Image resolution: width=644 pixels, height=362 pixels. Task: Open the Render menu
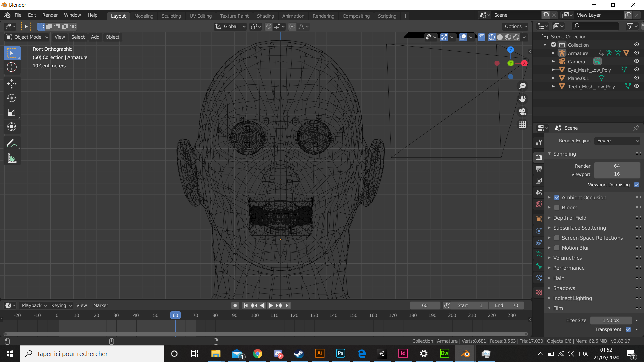[50, 15]
